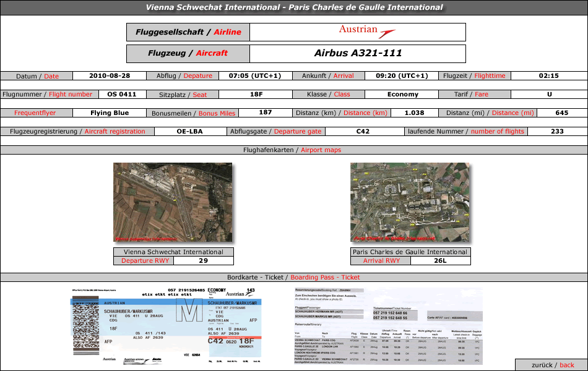Click the Abflugsgate / Departure gate label

276,132
